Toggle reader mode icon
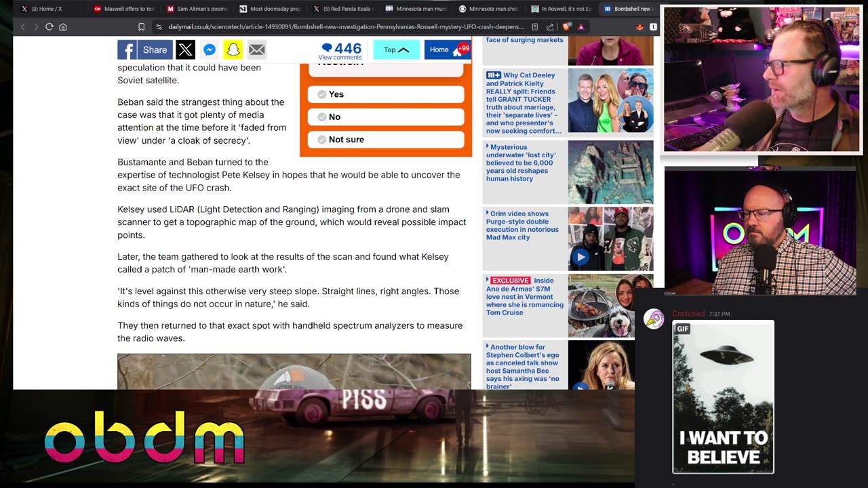This screenshot has width=868, height=488. click(535, 26)
